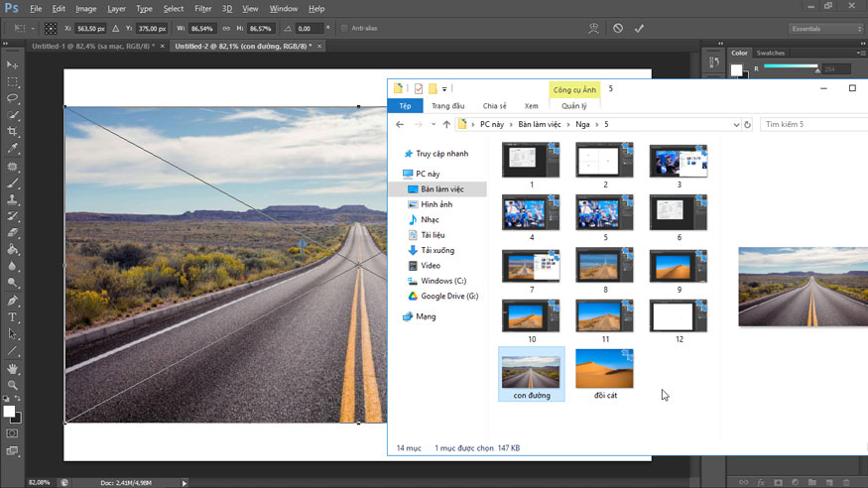Switch to the Untitled-1 document tab
Screen dimensions: 868x488
click(x=90, y=46)
